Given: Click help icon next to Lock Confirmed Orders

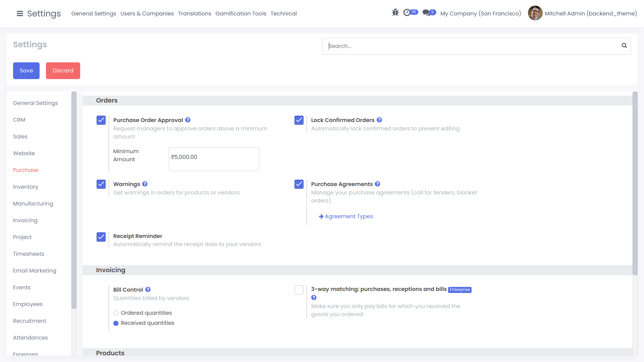Looking at the screenshot, I should (x=379, y=120).
